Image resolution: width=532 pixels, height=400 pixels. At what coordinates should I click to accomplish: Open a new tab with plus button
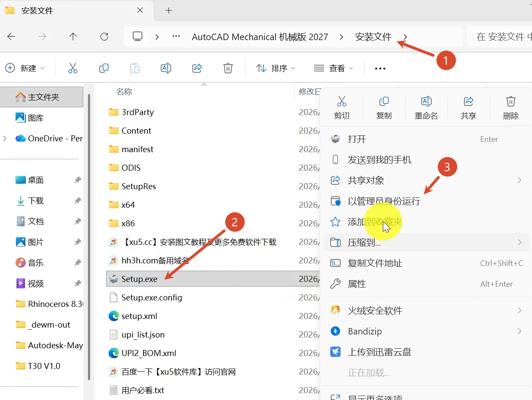coord(169,10)
